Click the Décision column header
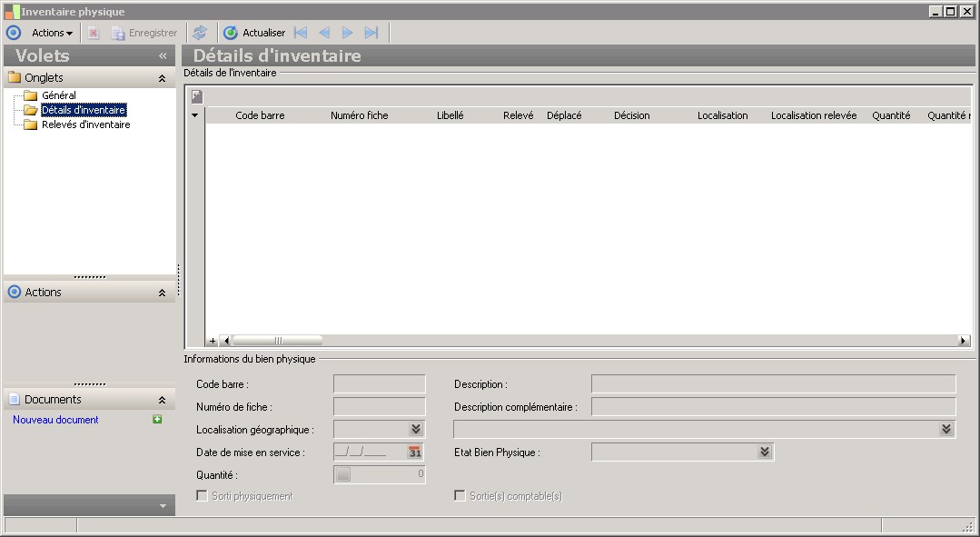 [x=632, y=115]
